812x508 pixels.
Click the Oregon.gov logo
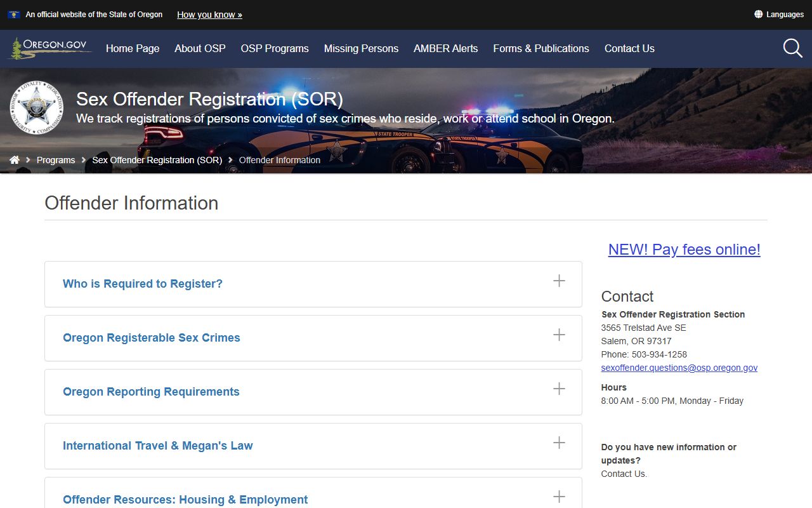[x=50, y=48]
